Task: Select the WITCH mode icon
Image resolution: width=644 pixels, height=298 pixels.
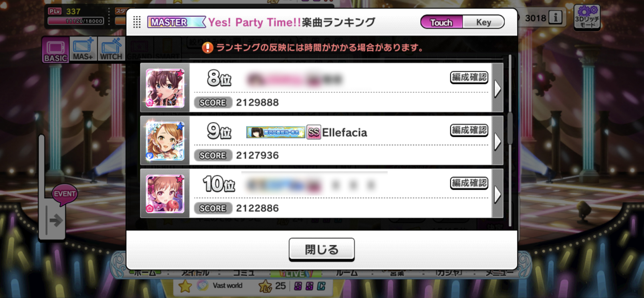Action: click(x=111, y=49)
